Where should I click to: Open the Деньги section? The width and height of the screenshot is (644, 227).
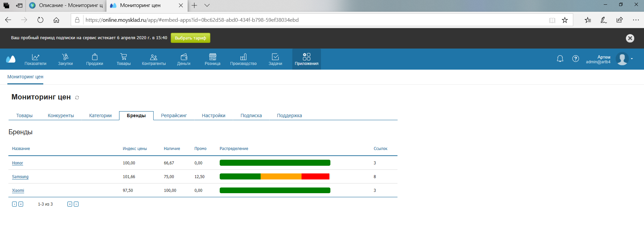(184, 59)
